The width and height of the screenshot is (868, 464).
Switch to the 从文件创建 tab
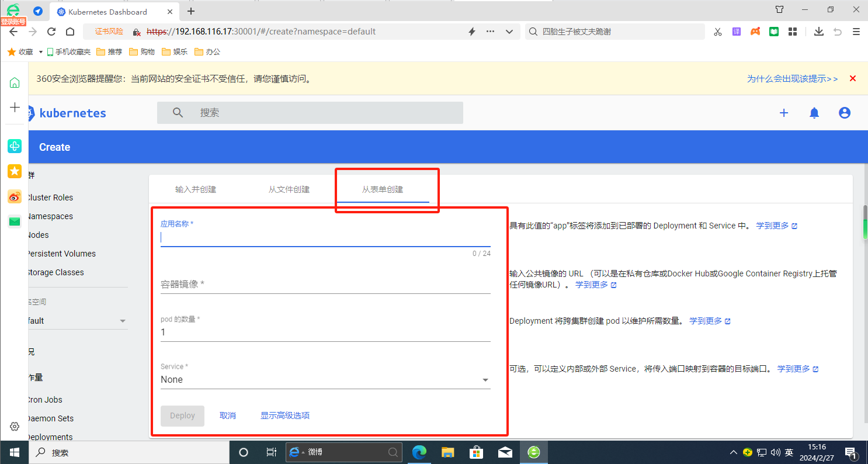289,189
